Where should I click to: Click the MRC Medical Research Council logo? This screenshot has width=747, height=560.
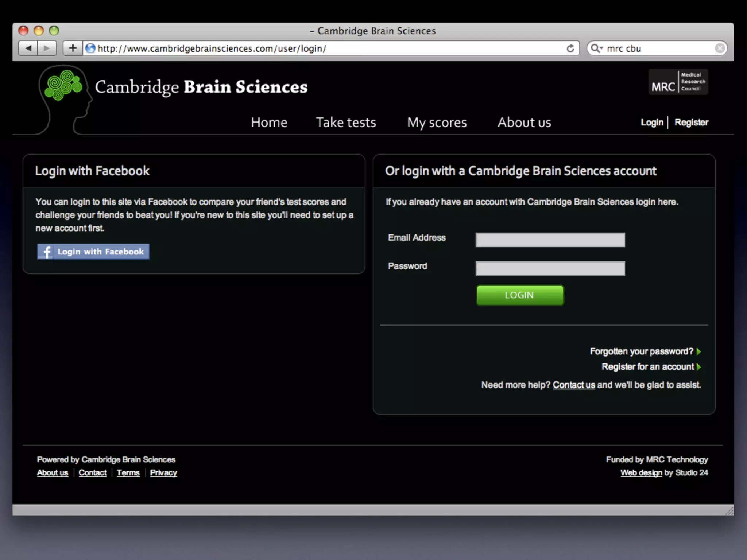tap(678, 82)
